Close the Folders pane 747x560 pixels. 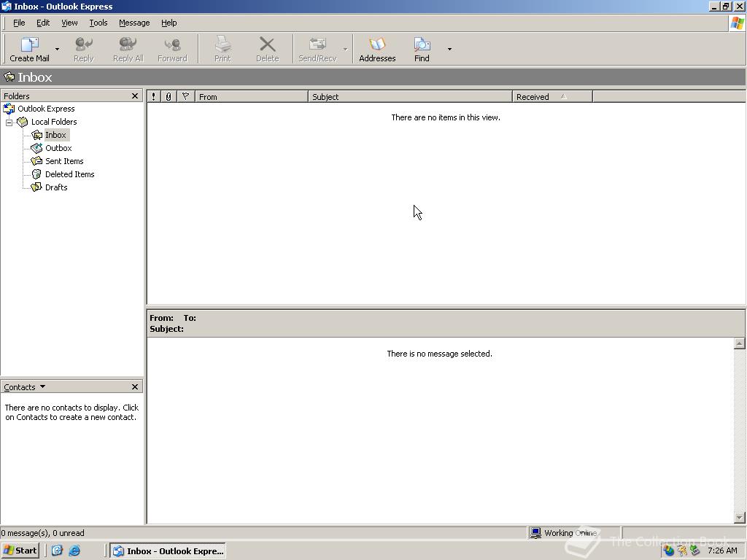(135, 96)
